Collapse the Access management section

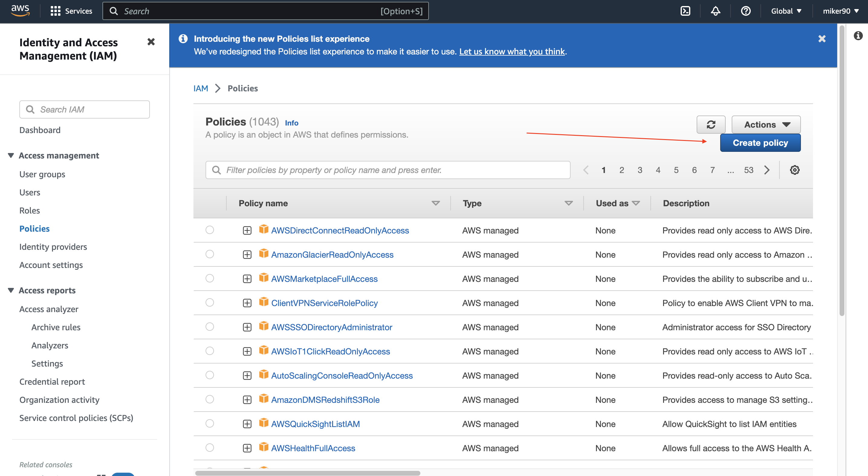[x=11, y=155]
